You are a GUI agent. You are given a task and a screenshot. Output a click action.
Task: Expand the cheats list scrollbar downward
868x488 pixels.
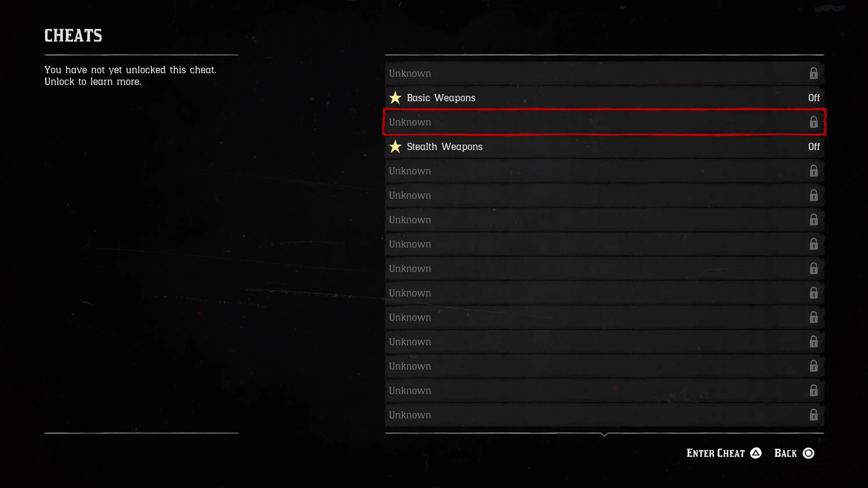click(x=604, y=434)
